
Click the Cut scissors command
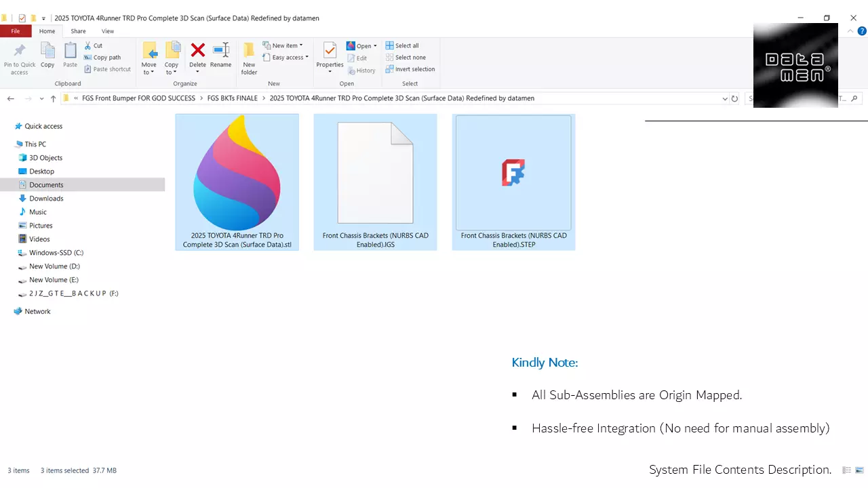coord(94,45)
